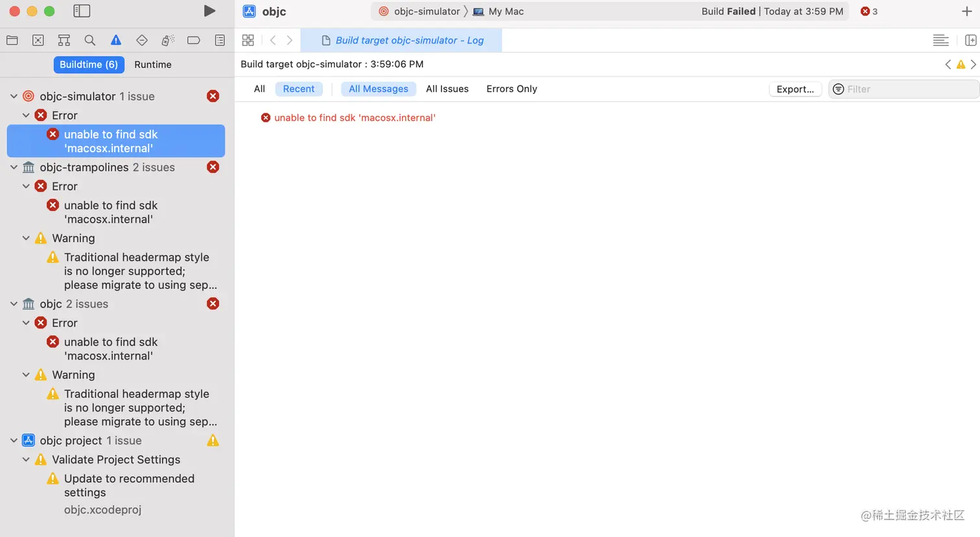Select the All Messages filter
Screen dimensions: 980x537
379,89
